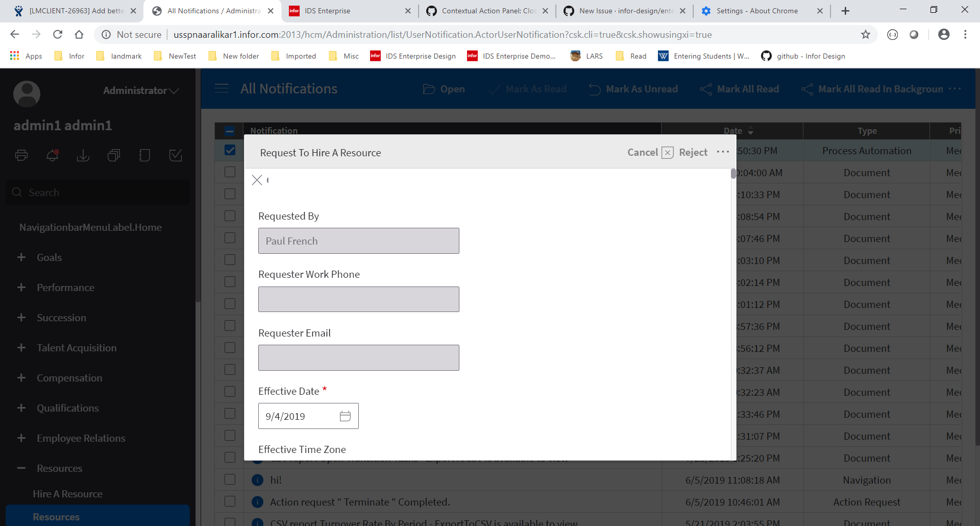980x526 pixels.
Task: Expand the Succession menu section
Action: pyautogui.click(x=21, y=317)
